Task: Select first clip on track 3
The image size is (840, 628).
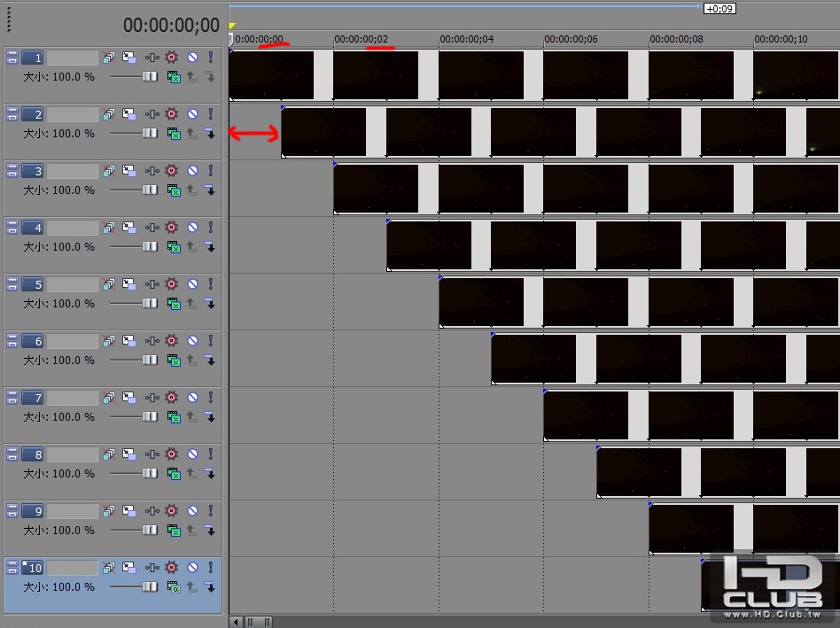Action: click(x=376, y=189)
